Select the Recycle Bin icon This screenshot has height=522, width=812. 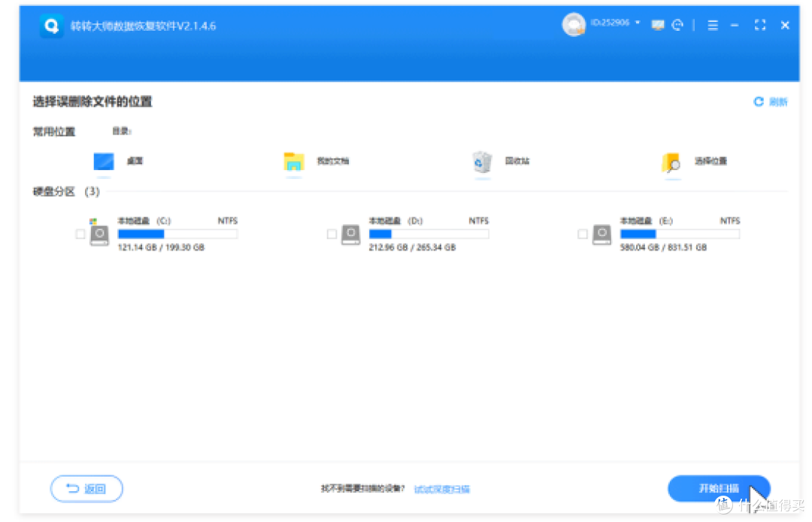(x=482, y=162)
